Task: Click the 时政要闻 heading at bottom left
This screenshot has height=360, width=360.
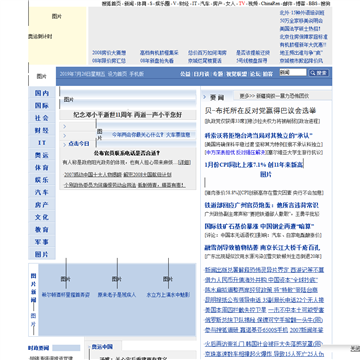Action: (x=38, y=348)
